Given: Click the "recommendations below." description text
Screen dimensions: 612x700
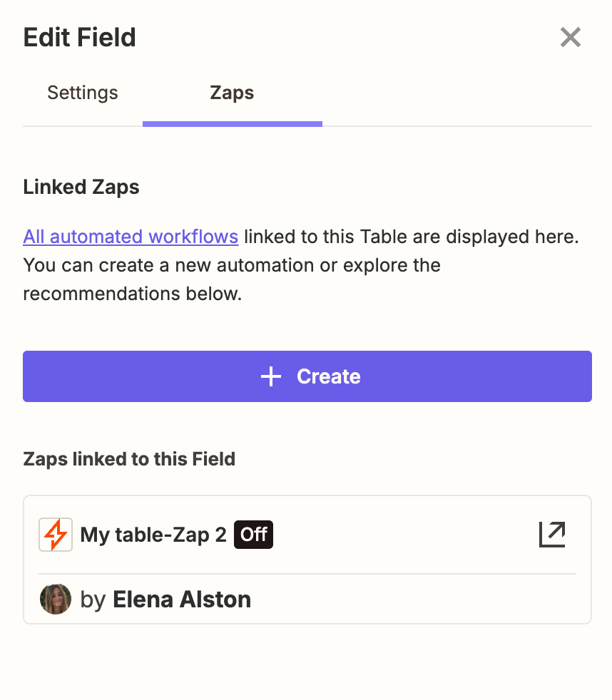Looking at the screenshot, I should [x=133, y=294].
